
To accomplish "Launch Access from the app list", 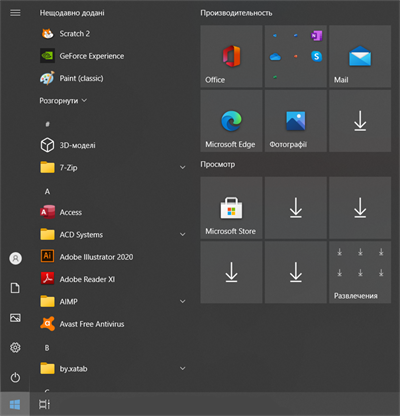I will tap(61, 212).
